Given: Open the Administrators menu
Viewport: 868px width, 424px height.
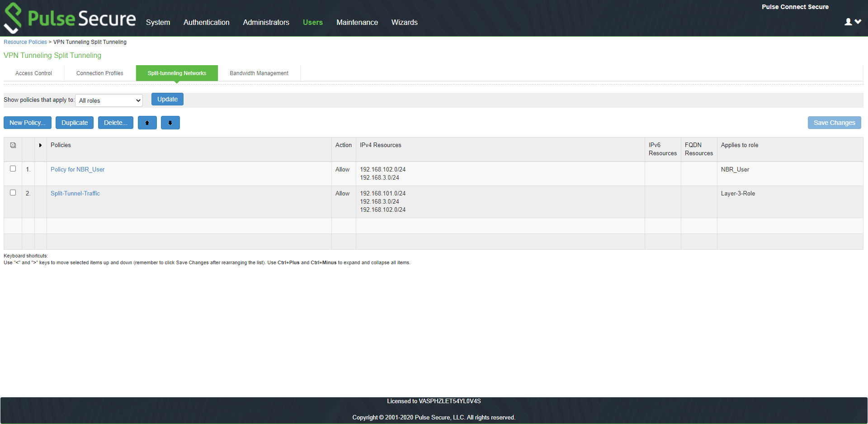Looking at the screenshot, I should tap(266, 22).
